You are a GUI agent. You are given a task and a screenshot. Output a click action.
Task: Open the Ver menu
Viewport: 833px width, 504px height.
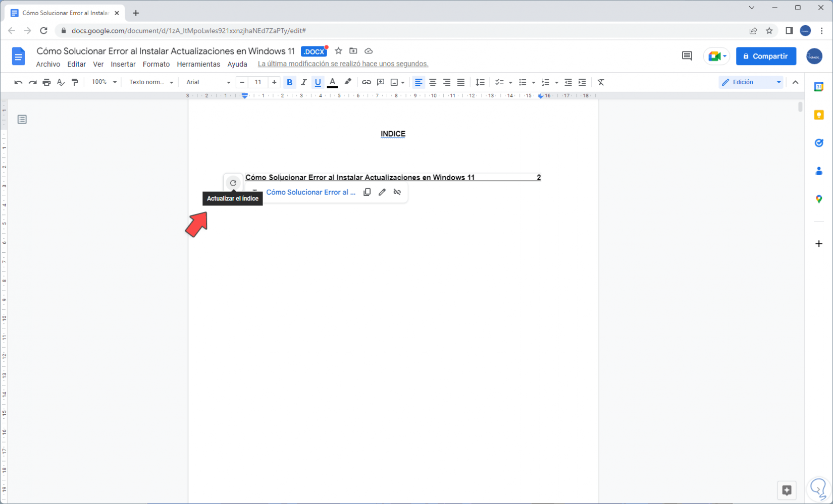[x=98, y=64]
